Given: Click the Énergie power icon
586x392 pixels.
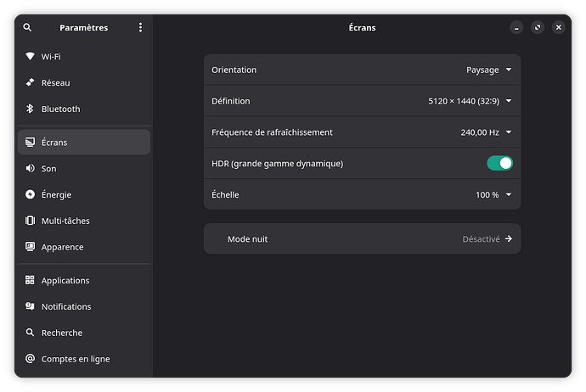Looking at the screenshot, I should point(30,194).
